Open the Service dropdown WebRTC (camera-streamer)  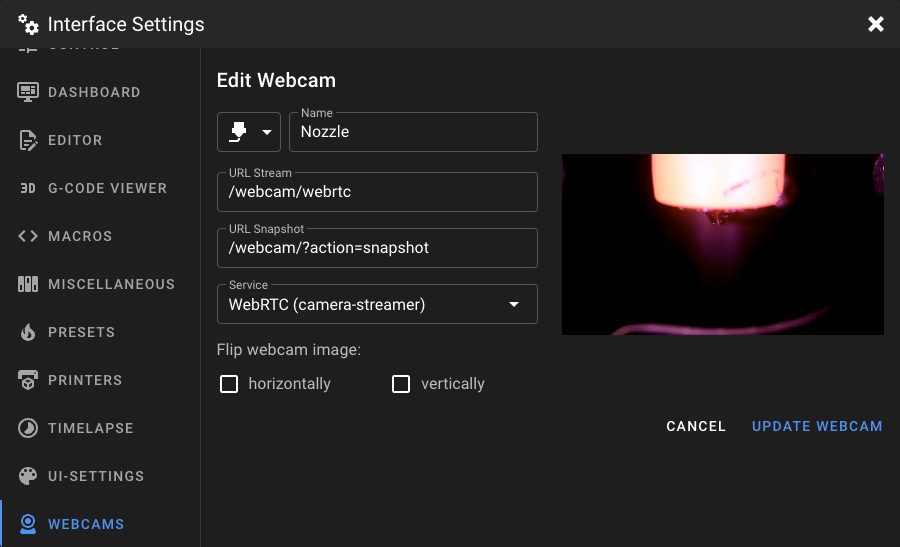(x=377, y=304)
